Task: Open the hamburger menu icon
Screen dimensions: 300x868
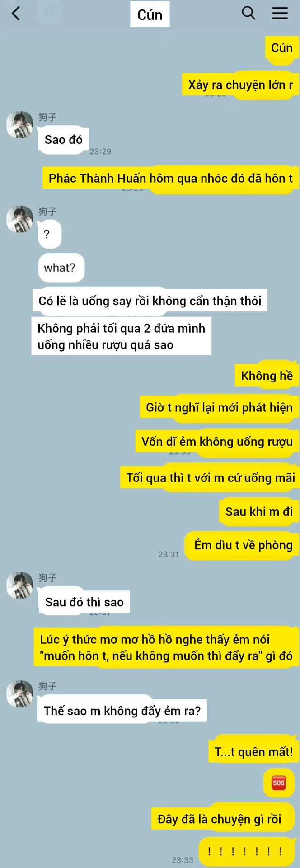Action: tap(280, 13)
